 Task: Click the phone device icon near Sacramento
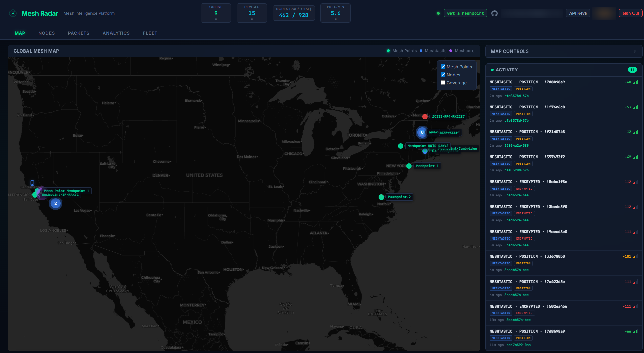click(x=32, y=183)
